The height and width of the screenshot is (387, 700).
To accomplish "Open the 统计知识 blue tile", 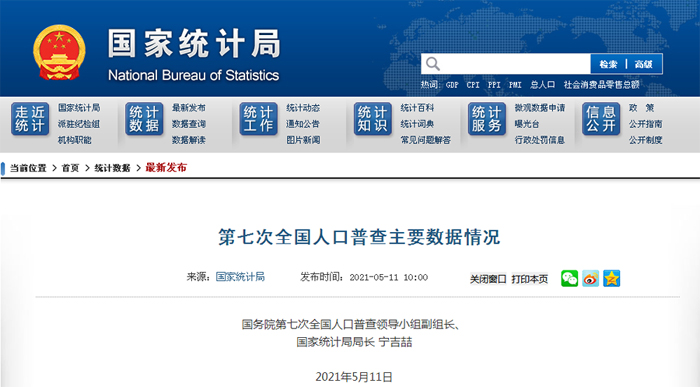I will tap(372, 119).
